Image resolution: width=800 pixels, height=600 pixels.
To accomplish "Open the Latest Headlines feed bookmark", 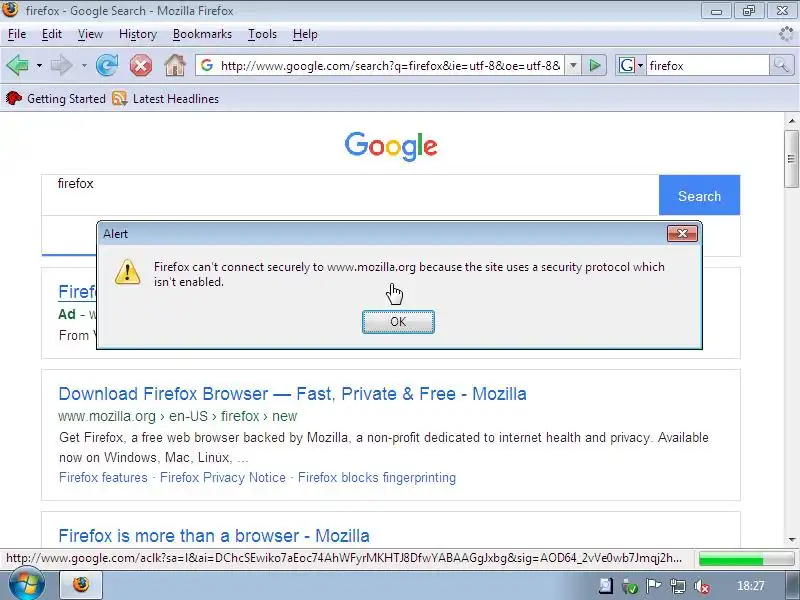I will pos(166,98).
